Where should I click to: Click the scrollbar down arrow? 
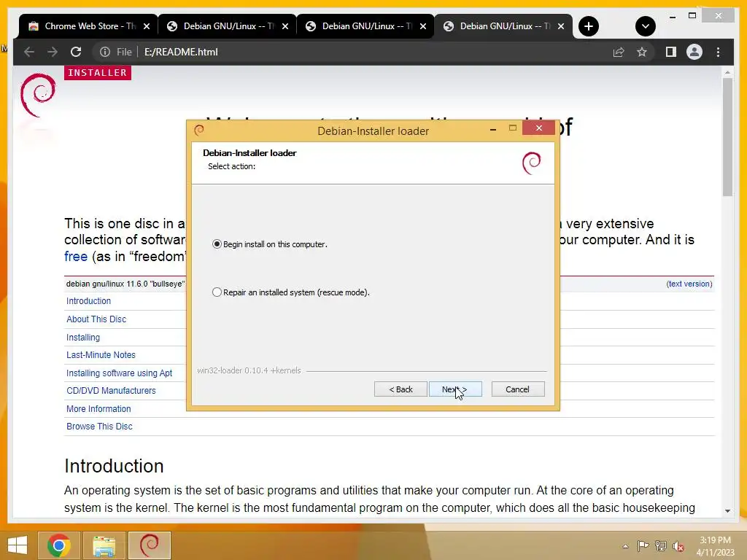pyautogui.click(x=727, y=510)
